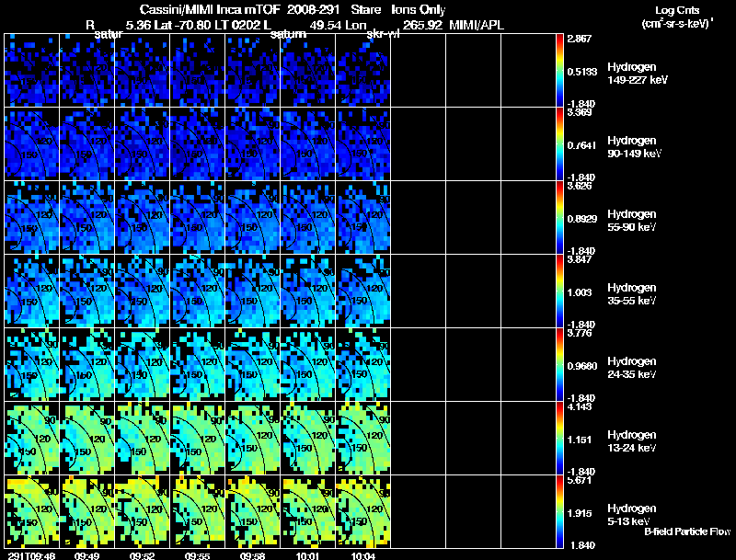Click the 'Hydrogen 5-13 keV' label
Image resolution: width=736 pixels, height=560 pixels.
(x=632, y=515)
